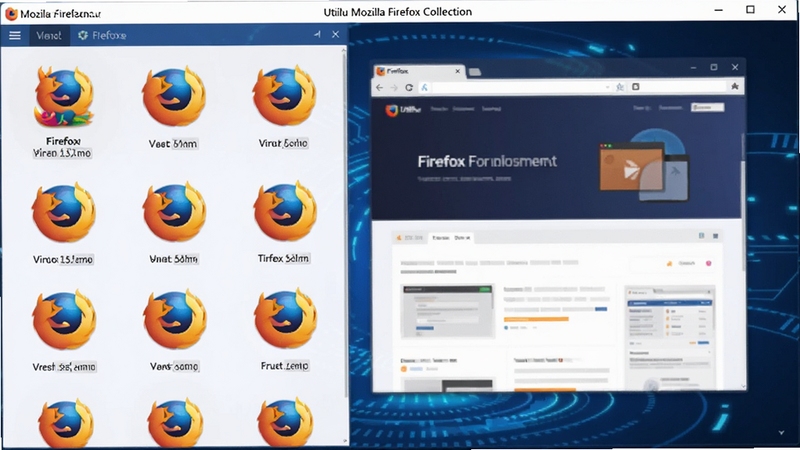
Task: Switch to the 'Vierat' tab in the left panel
Action: click(48, 35)
